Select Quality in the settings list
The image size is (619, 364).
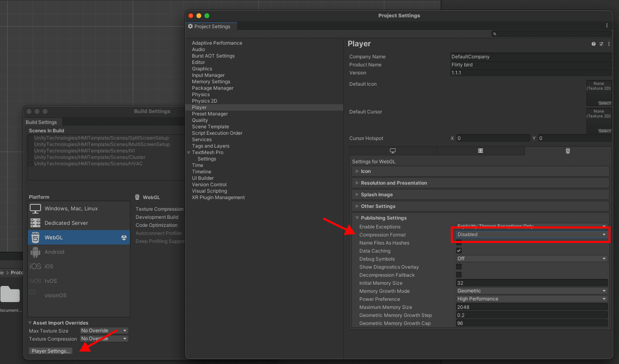pos(200,120)
